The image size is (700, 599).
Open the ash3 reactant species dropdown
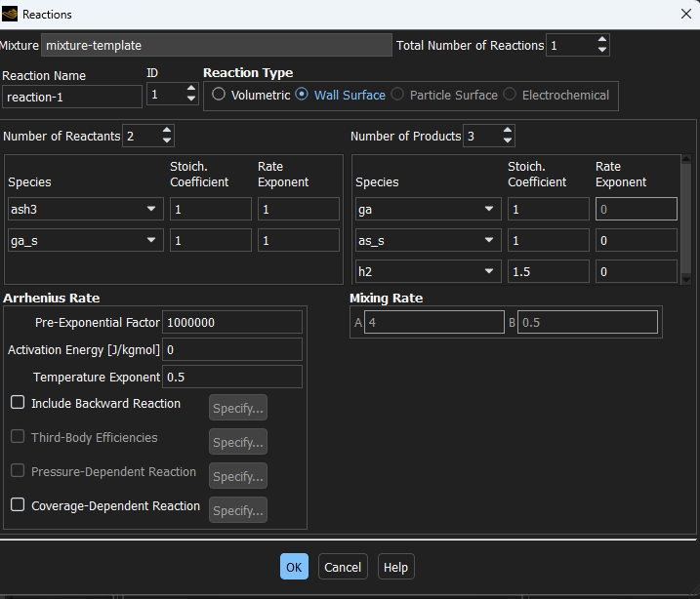pyautogui.click(x=151, y=209)
